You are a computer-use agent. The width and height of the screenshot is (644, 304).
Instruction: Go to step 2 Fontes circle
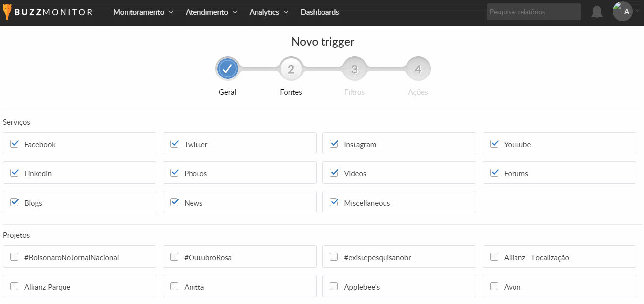click(291, 69)
